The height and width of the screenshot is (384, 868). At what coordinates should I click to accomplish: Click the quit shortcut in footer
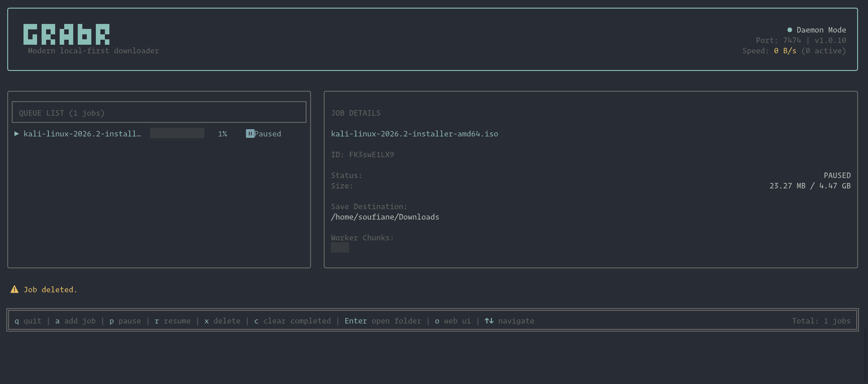28,321
